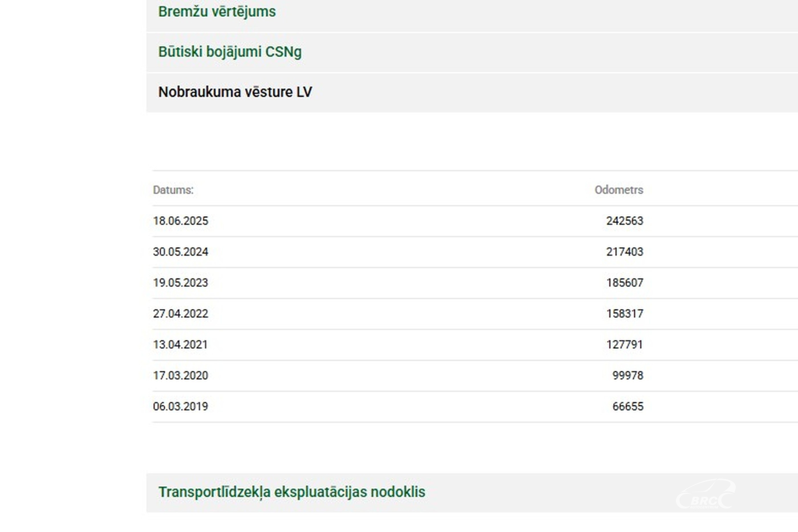Image resolution: width=798 pixels, height=532 pixels.
Task: Select the 06.03.2019 date entry
Action: tap(180, 406)
